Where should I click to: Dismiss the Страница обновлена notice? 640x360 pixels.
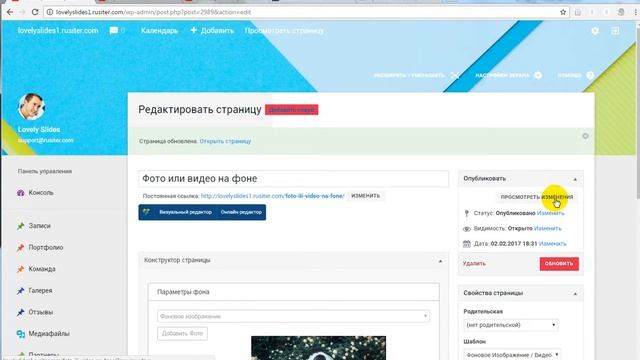585,136
